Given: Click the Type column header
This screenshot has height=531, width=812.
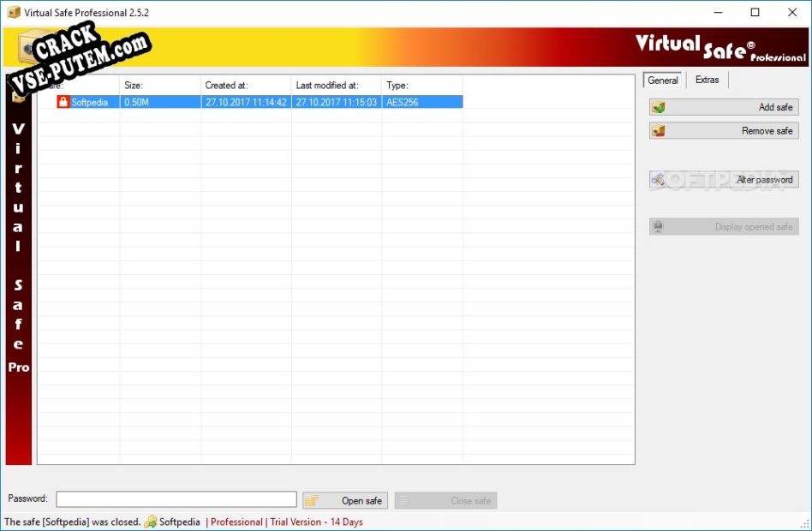Looking at the screenshot, I should tap(422, 86).
